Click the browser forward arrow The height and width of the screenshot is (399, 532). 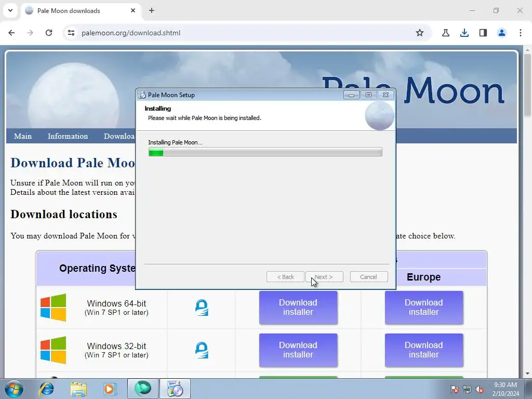pos(30,33)
